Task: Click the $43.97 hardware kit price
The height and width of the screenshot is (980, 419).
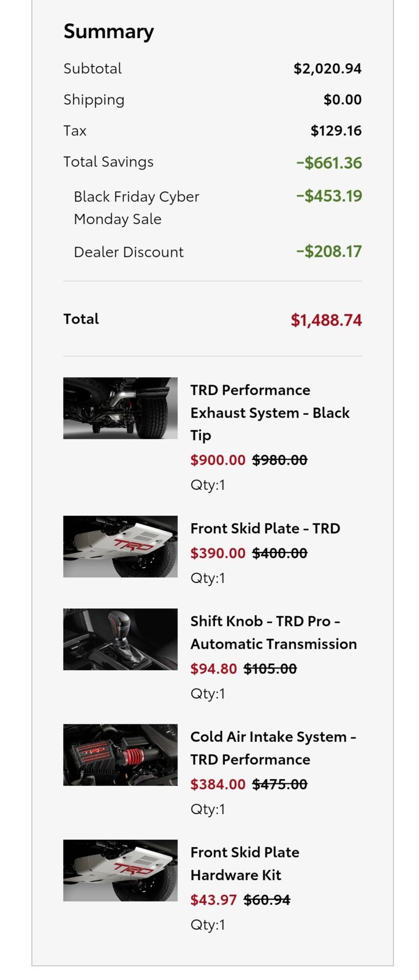Action: (213, 900)
